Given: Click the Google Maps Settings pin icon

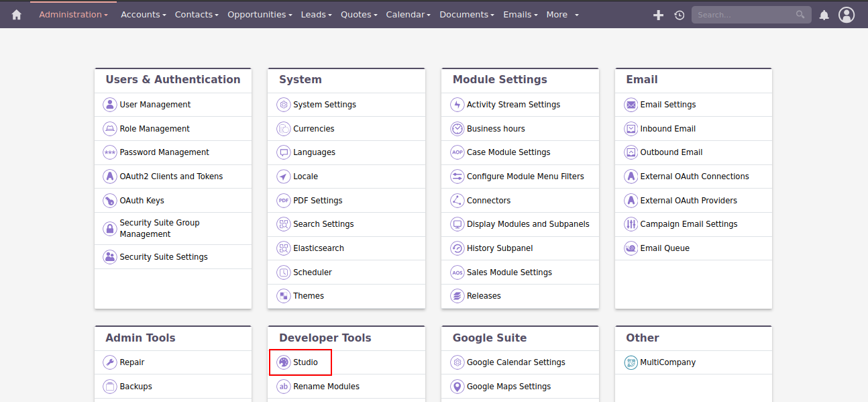Looking at the screenshot, I should (x=457, y=387).
